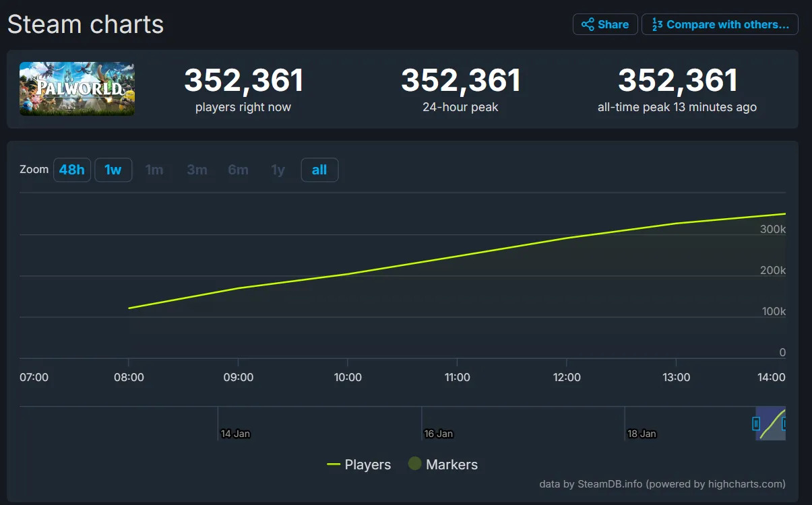812x505 pixels.
Task: Open Compare with others
Action: pyautogui.click(x=720, y=24)
